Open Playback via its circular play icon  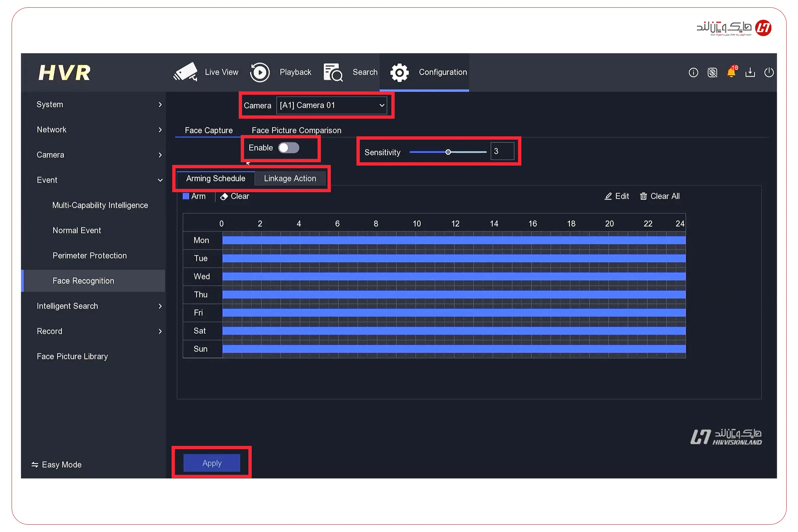click(260, 72)
